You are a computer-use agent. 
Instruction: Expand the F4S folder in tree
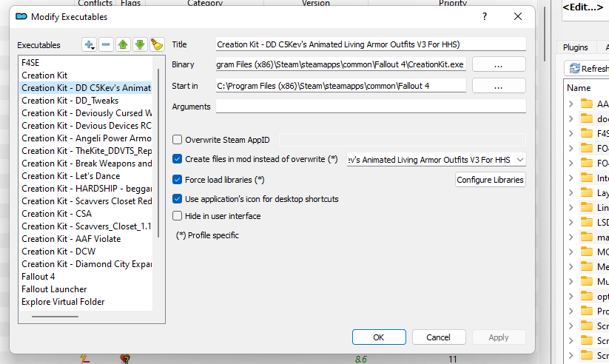point(571,134)
